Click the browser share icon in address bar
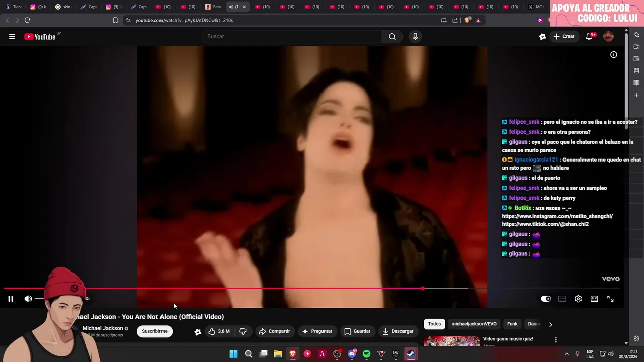Image resolution: width=644 pixels, height=362 pixels. tap(455, 20)
